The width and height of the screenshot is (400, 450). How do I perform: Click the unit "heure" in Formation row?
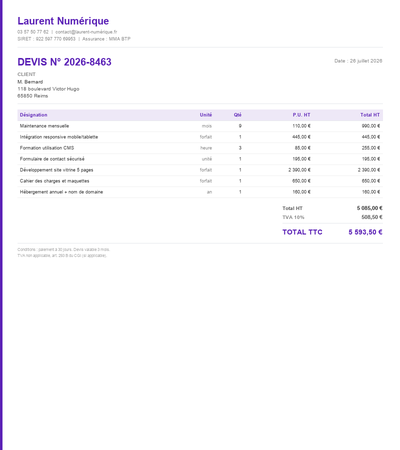(206, 148)
